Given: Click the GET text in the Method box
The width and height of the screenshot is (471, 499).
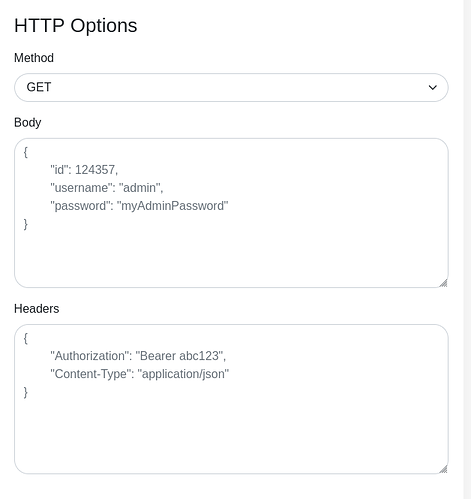Looking at the screenshot, I should pyautogui.click(x=39, y=87).
